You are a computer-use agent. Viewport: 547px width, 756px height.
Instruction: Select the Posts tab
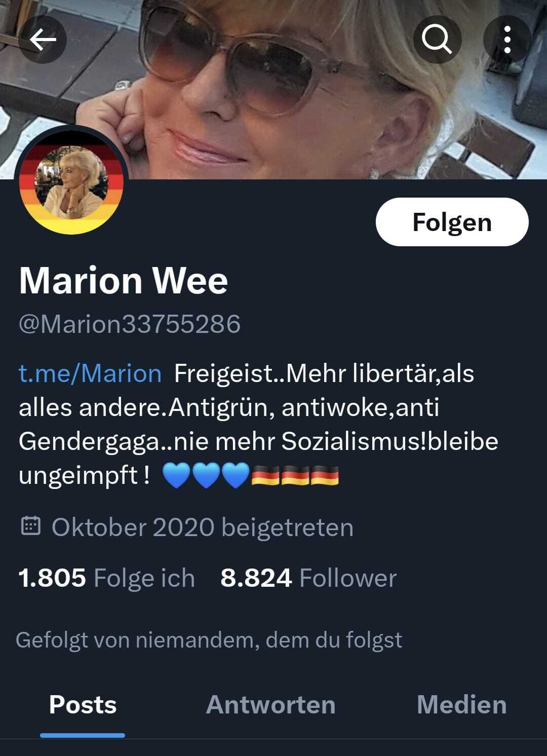coord(83,704)
